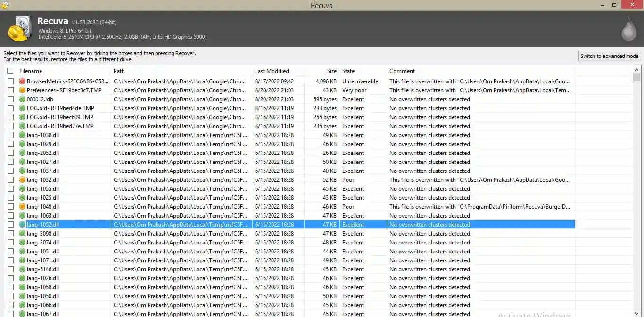Image resolution: width=644 pixels, height=317 pixels.
Task: Click the "48 KB" size value
Action: pyautogui.click(x=330, y=243)
